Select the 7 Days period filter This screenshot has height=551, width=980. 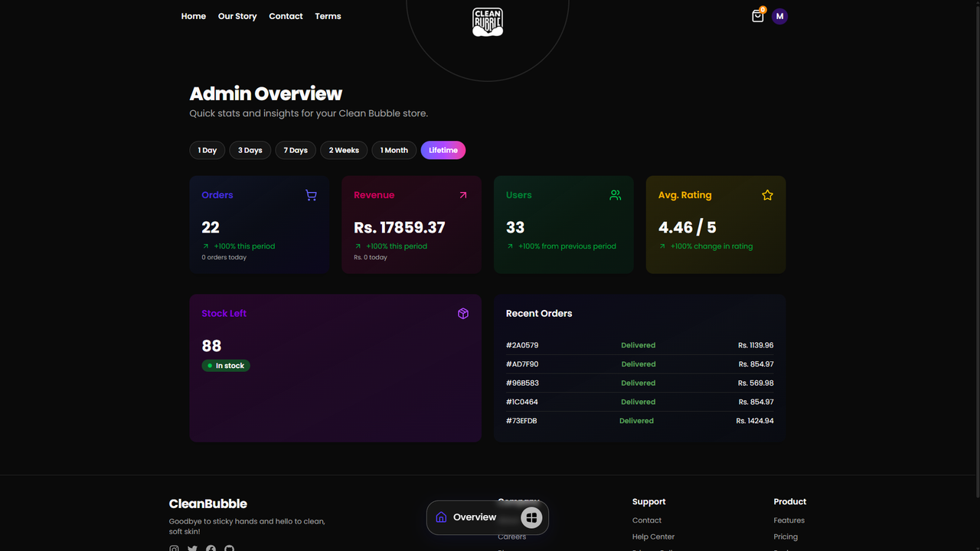click(296, 151)
